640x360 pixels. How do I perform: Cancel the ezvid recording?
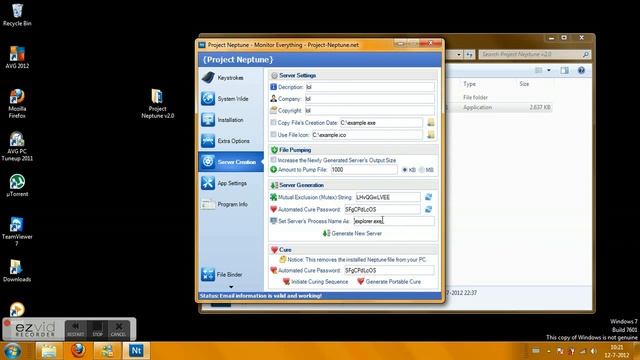[118, 329]
